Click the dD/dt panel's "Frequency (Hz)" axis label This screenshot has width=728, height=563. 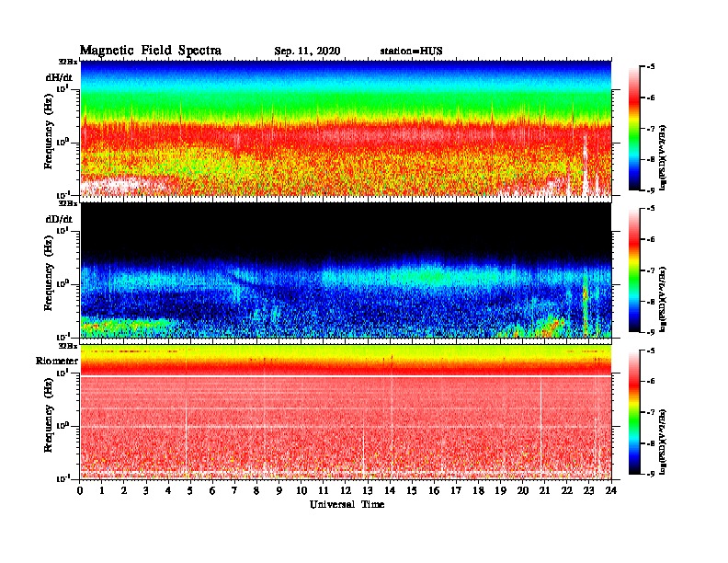tap(49, 273)
